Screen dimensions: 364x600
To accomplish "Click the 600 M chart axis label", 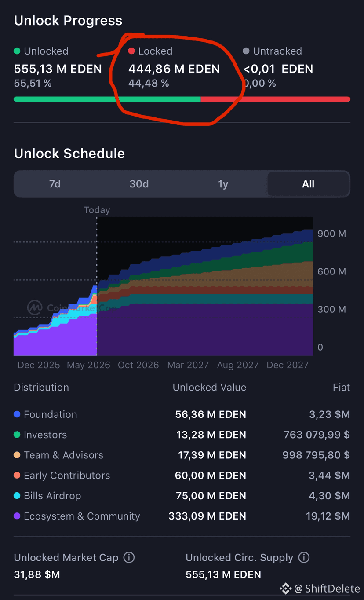I will click(x=332, y=271).
